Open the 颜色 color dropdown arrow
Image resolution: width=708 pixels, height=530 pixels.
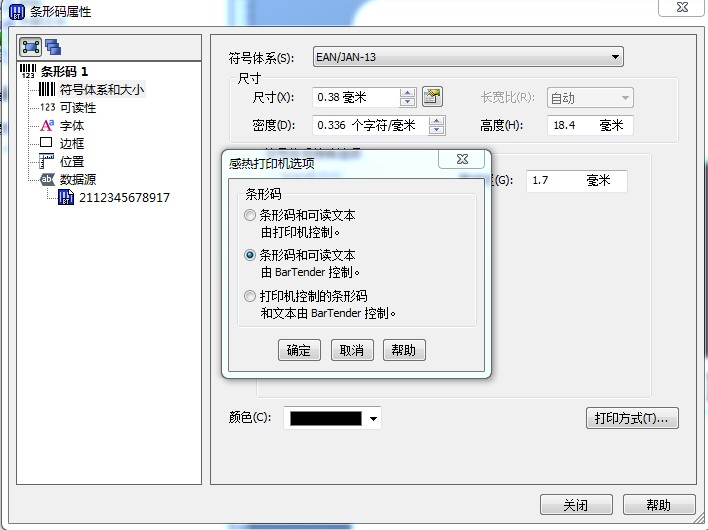[373, 418]
